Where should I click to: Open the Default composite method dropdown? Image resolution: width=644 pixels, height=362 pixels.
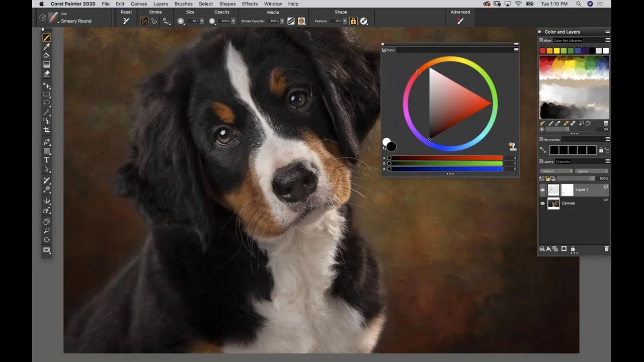[x=556, y=171]
